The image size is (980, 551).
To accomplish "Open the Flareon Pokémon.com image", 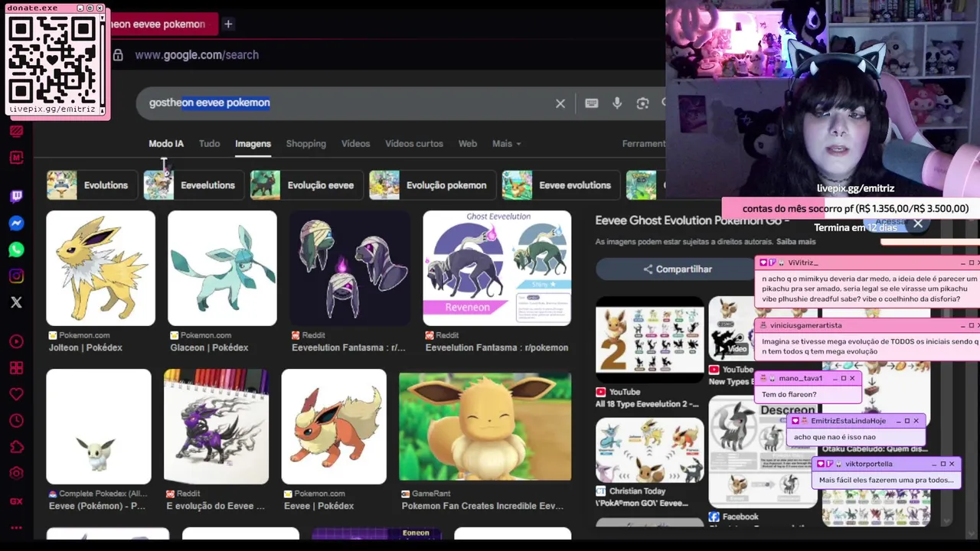I will click(334, 427).
